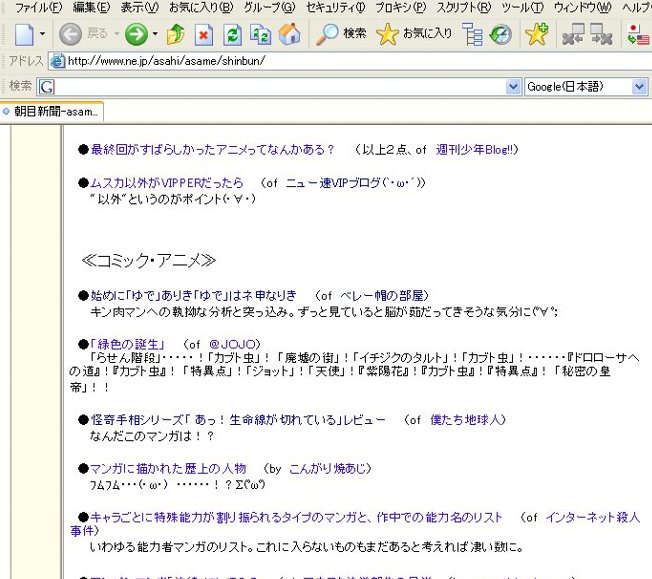The image size is (652, 579).
Task: Open スクリプト(R) menu
Action: [x=464, y=7]
